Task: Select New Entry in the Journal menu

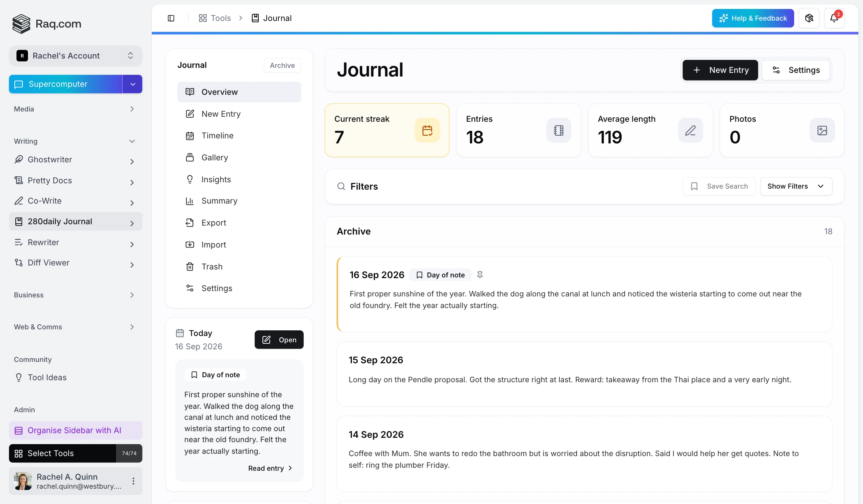Action: tap(239, 114)
